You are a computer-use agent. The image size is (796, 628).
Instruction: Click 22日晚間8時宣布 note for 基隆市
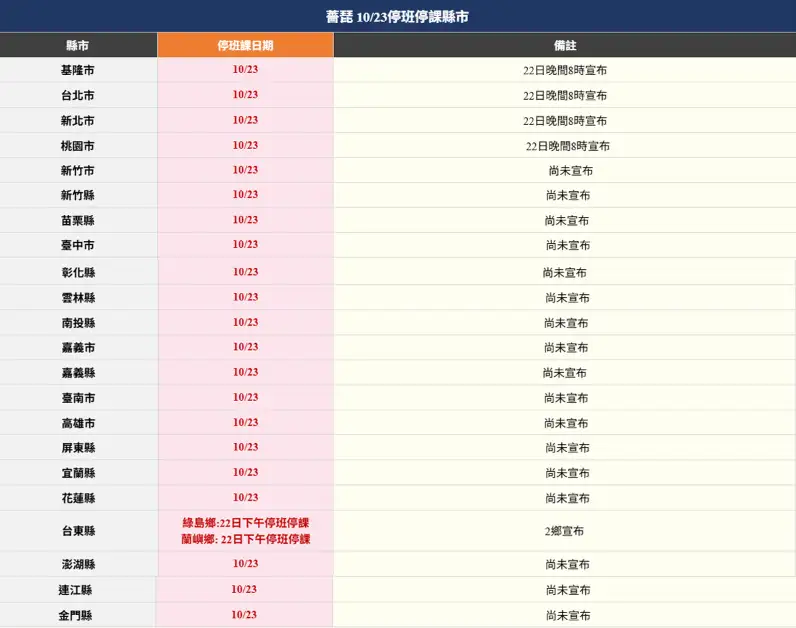click(565, 71)
